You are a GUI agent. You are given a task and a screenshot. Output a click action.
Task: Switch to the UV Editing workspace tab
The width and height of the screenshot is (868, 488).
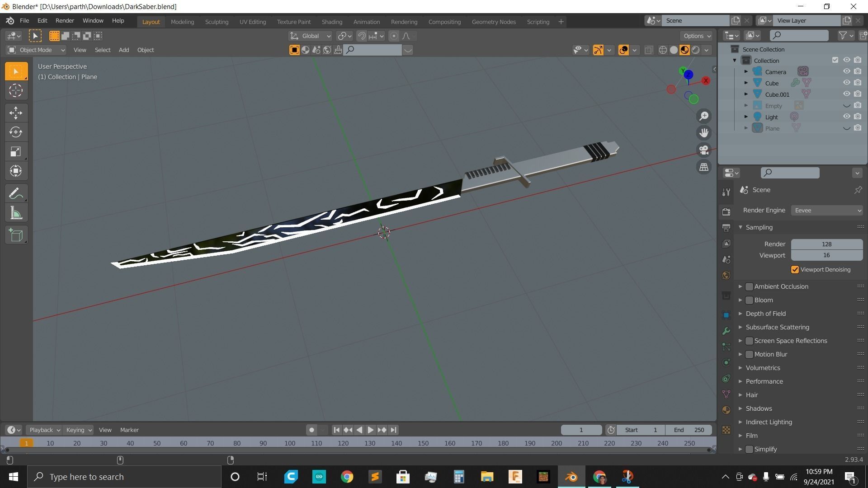point(252,22)
